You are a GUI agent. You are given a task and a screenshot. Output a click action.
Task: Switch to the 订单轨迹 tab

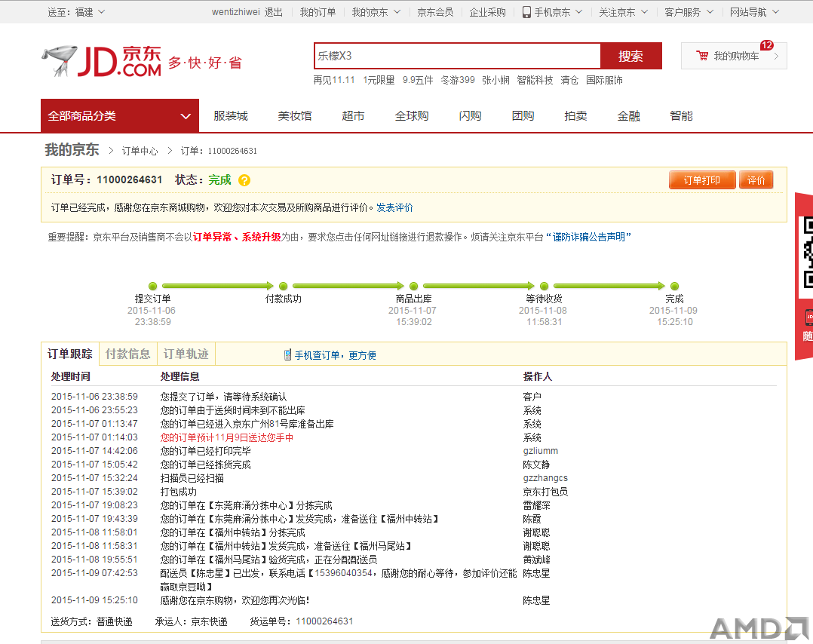click(186, 354)
